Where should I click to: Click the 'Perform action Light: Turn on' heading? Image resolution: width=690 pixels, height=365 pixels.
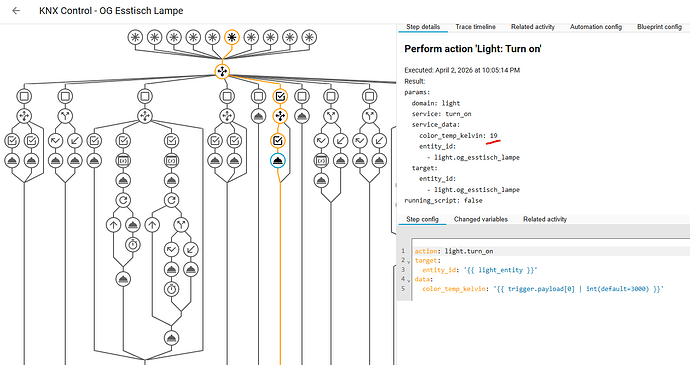pyautogui.click(x=473, y=49)
